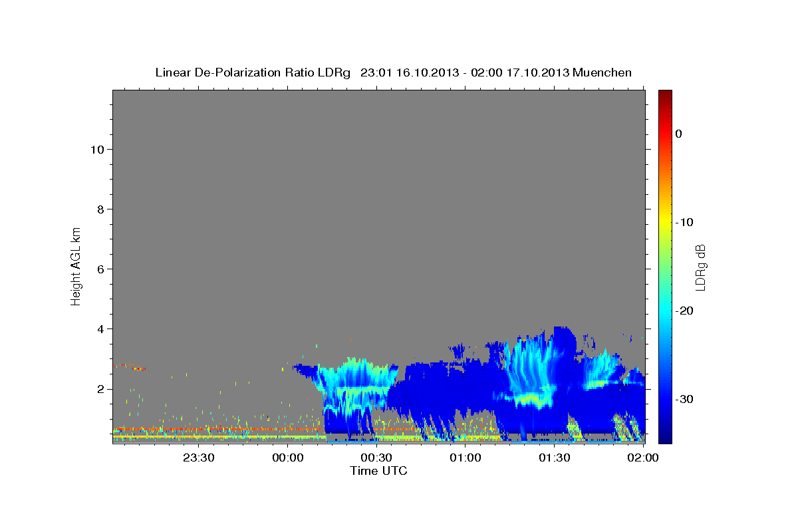Click the '-30' colorbar tick label

pyautogui.click(x=685, y=399)
